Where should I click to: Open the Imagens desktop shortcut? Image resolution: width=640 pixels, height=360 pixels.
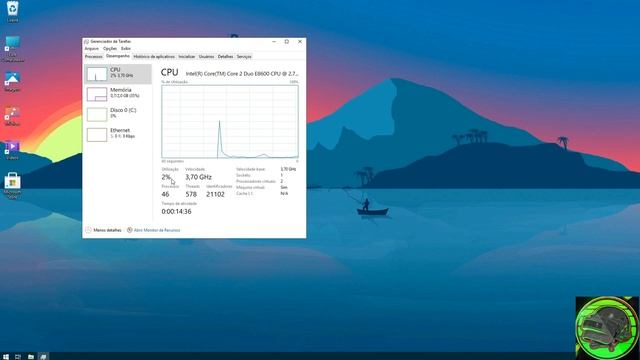(x=12, y=82)
